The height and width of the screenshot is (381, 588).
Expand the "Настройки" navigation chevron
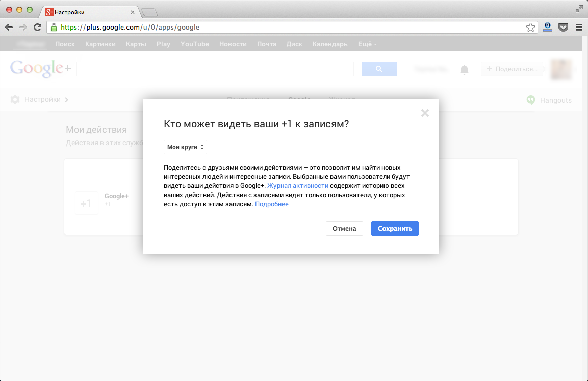pos(66,100)
